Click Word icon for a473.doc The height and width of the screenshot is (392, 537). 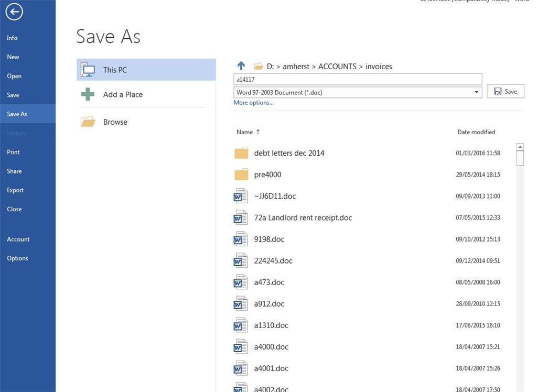pyautogui.click(x=241, y=282)
